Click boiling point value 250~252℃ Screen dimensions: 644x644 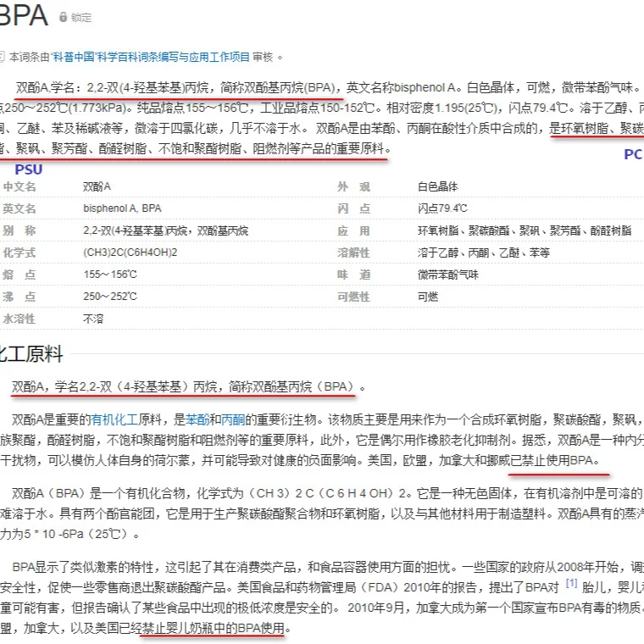point(110,297)
